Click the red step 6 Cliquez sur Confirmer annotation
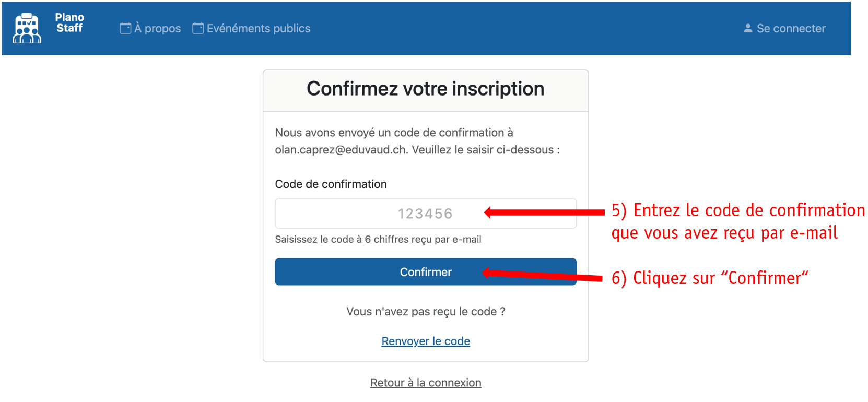The width and height of the screenshot is (868, 402). 709,278
